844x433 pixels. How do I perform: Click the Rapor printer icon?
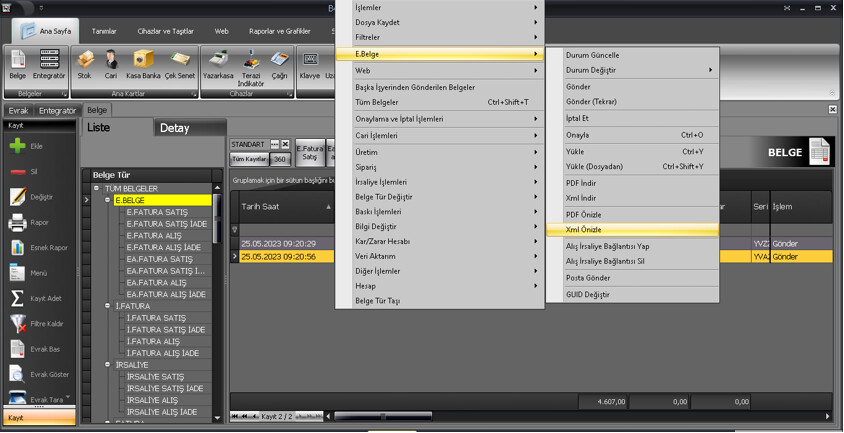pos(18,222)
